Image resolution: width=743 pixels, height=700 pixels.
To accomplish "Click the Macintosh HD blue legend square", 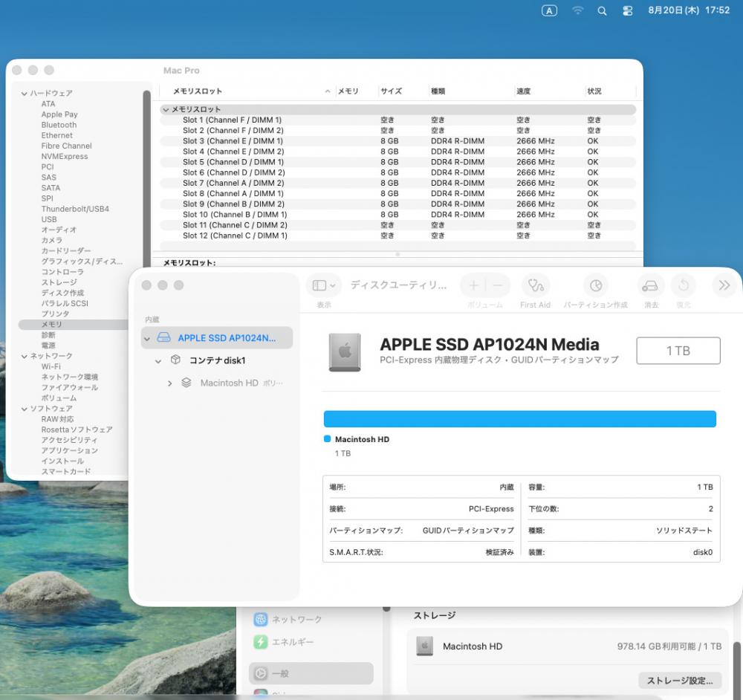I will point(327,439).
